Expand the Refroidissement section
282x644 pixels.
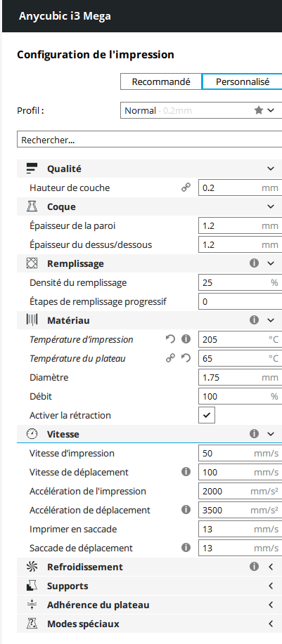[149, 567]
